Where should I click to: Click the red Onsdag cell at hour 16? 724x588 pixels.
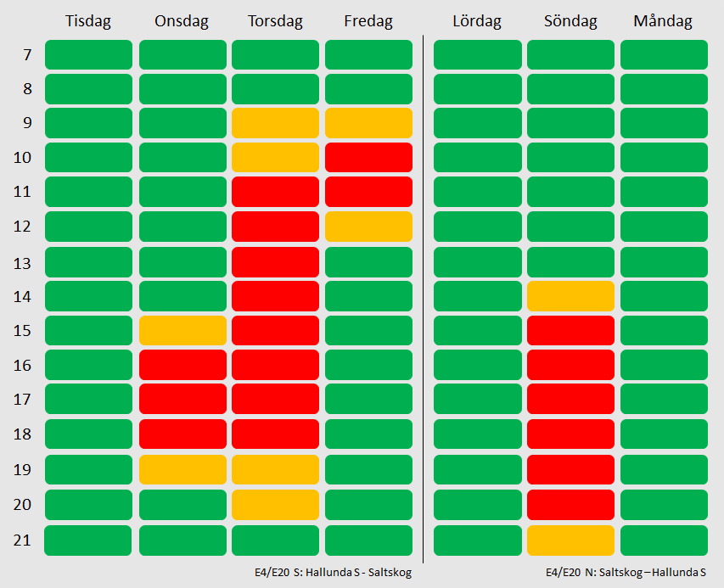coord(182,365)
